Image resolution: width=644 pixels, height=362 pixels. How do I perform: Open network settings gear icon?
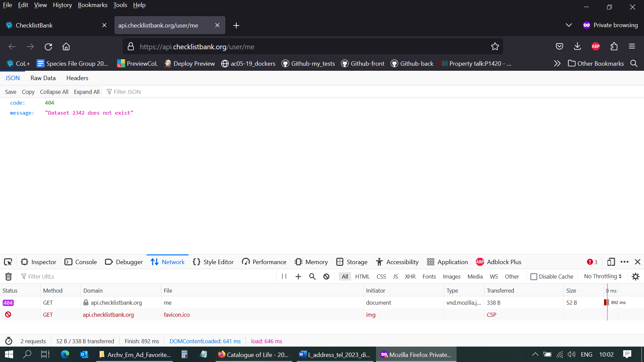click(635, 277)
